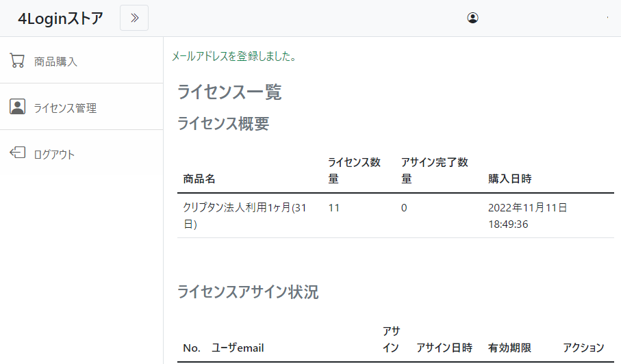
Task: Click the 有効期限 column header
Action: click(x=509, y=348)
